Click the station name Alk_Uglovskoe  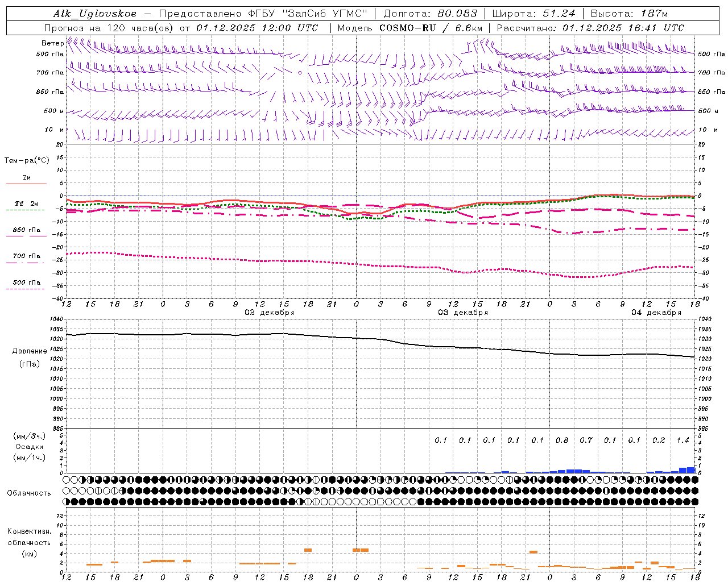coord(95,14)
